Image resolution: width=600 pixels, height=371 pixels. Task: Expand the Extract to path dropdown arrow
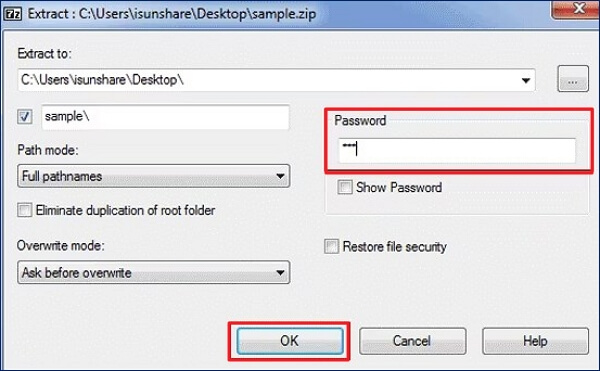pyautogui.click(x=525, y=80)
